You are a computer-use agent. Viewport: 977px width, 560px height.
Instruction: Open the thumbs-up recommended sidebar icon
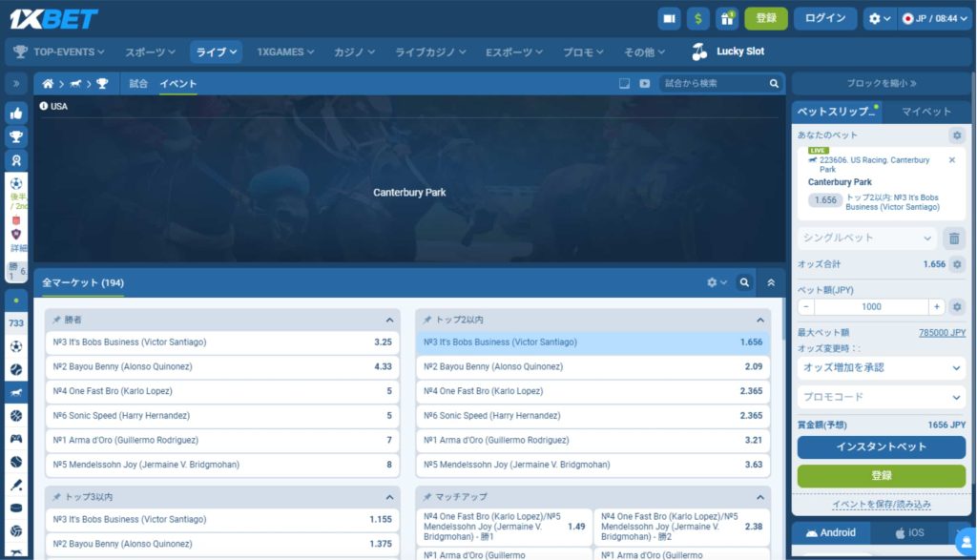tap(16, 114)
